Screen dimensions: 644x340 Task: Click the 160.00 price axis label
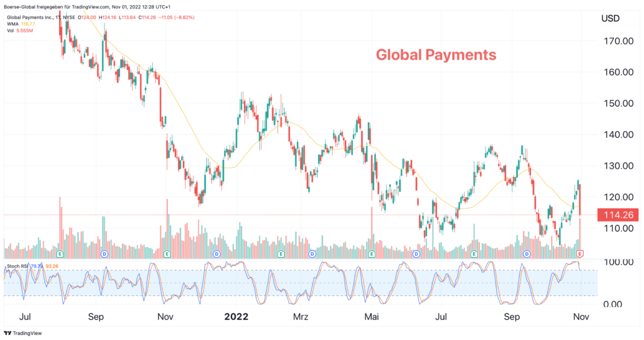(619, 72)
